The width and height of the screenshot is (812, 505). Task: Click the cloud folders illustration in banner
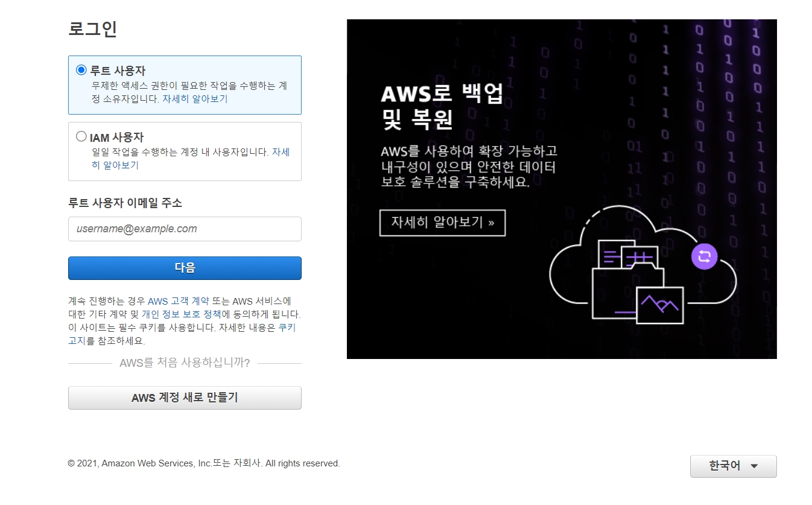[x=642, y=265]
